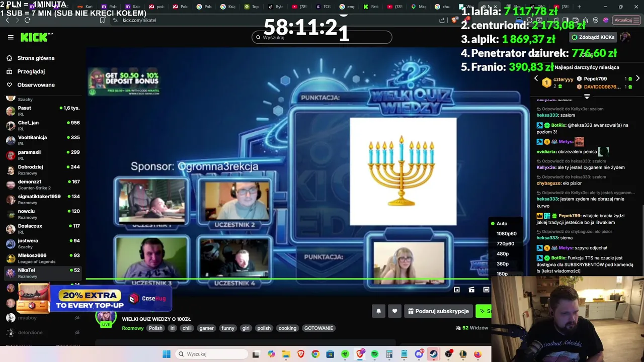Image resolution: width=644 pixels, height=362 pixels.
Task: Open the justwera channel
Action: click(42, 243)
